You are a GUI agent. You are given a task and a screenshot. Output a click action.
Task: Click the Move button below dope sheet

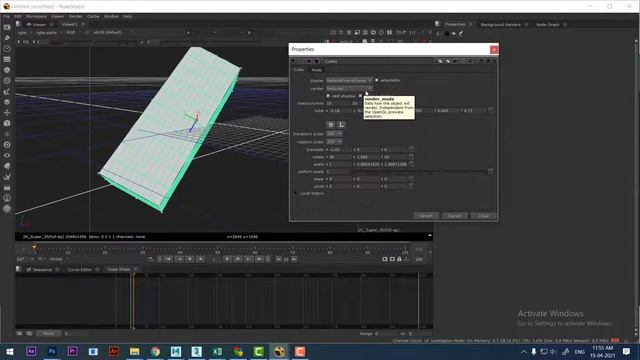pos(48,333)
